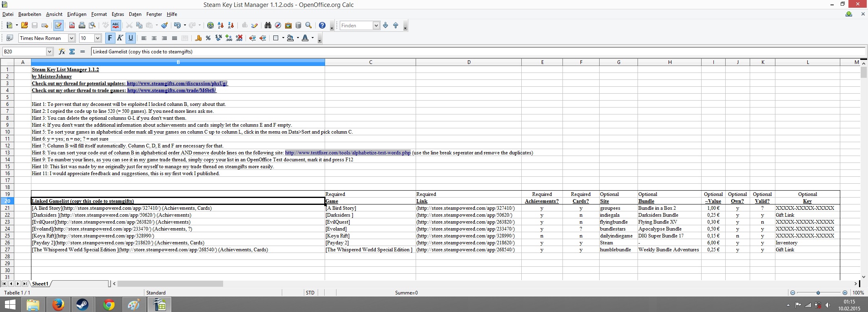Select the row 21 header
The height and width of the screenshot is (312, 868).
tap(7, 208)
